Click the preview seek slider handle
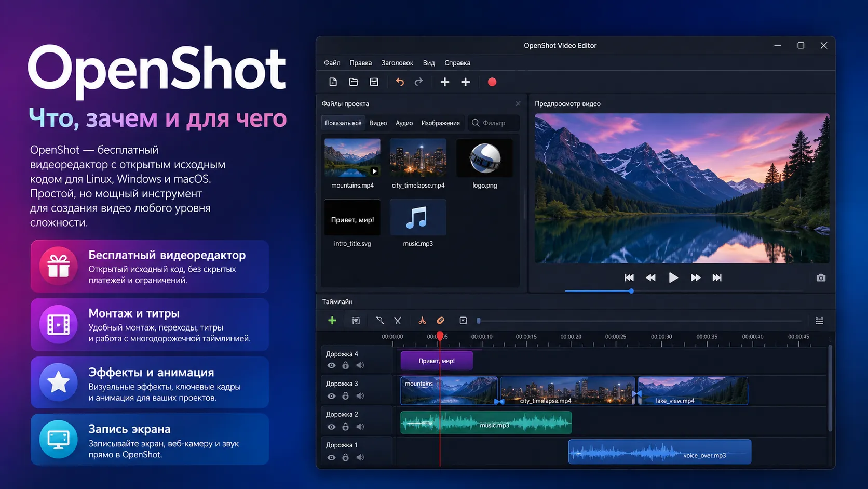868x489 pixels. click(x=631, y=292)
